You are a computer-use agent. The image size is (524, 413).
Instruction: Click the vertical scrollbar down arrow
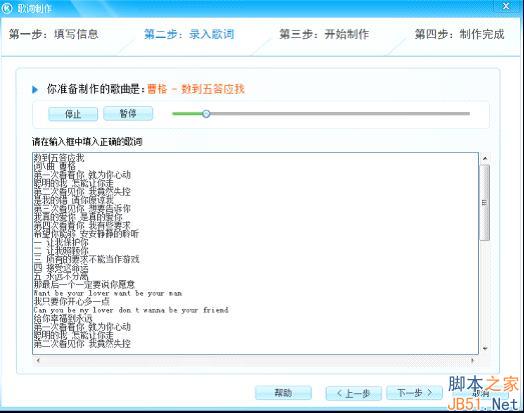pos(485,349)
